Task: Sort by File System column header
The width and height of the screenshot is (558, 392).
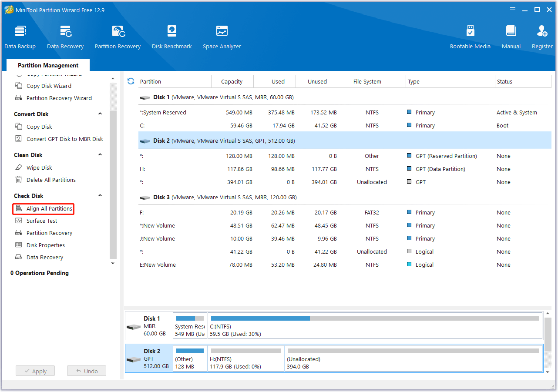Action: 372,81
